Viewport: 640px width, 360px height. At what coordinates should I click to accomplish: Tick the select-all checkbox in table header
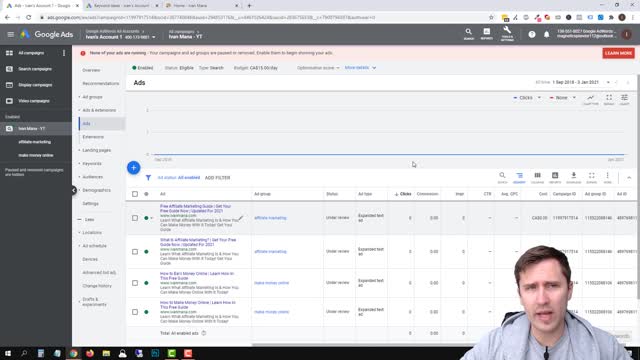pyautogui.click(x=135, y=194)
